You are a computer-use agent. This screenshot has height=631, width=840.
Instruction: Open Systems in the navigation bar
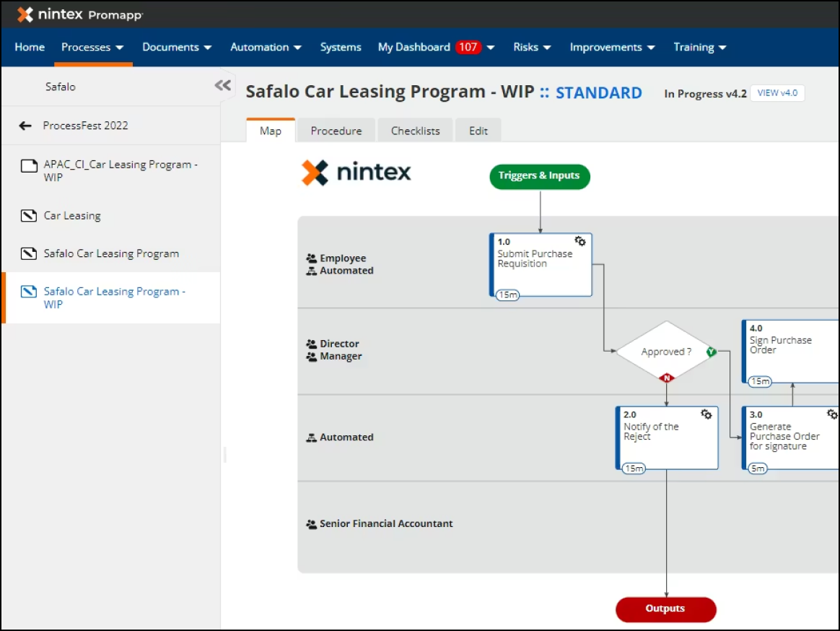[341, 47]
